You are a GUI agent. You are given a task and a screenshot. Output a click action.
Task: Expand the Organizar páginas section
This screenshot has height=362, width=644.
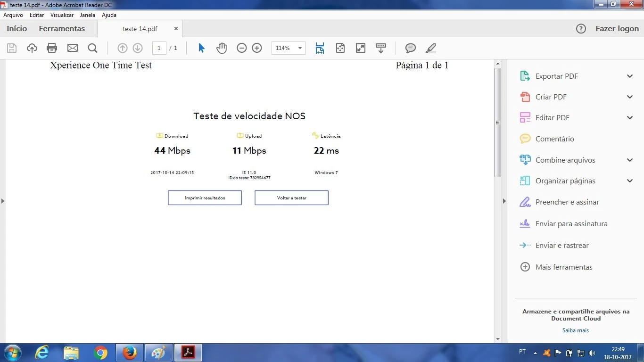coord(629,181)
